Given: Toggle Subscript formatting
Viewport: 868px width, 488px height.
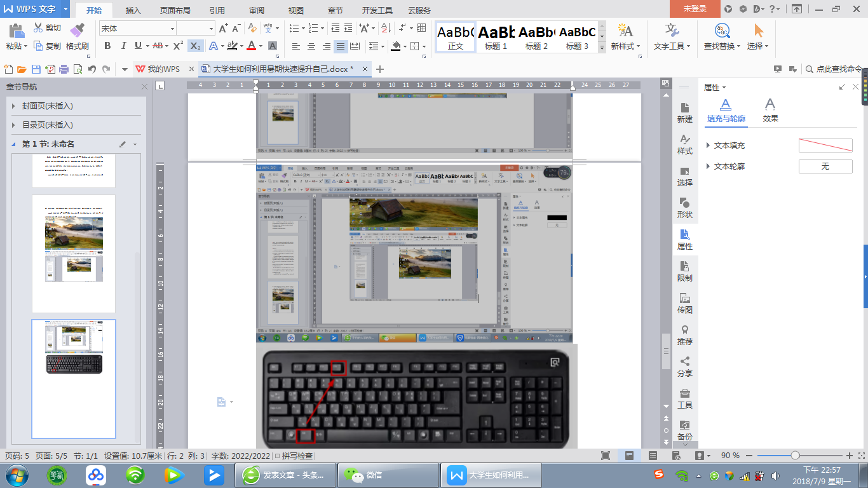Looking at the screenshot, I should pyautogui.click(x=196, y=46).
